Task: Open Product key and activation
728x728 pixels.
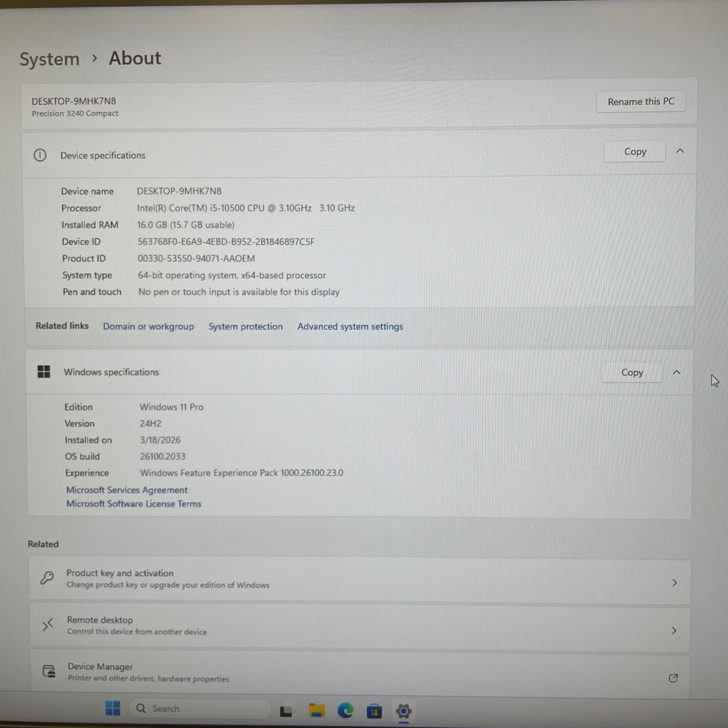Action: [359, 579]
